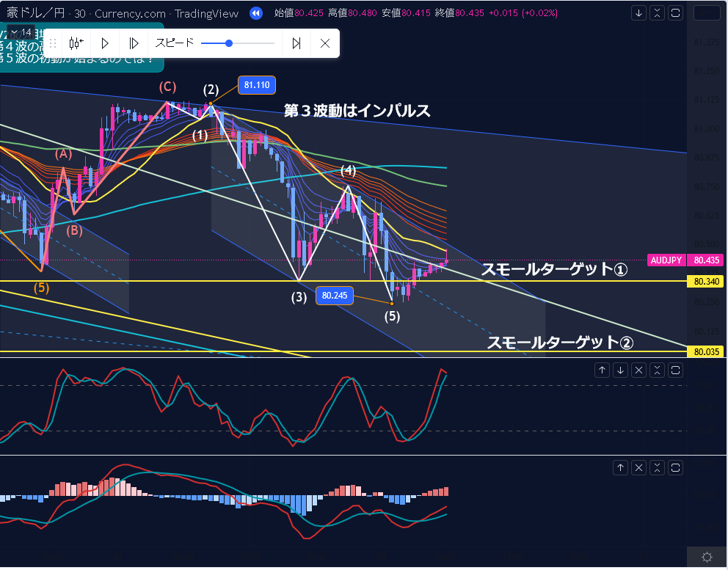This screenshot has height=570, width=728.
Task: Move main price pane down
Action: pyautogui.click(x=639, y=13)
